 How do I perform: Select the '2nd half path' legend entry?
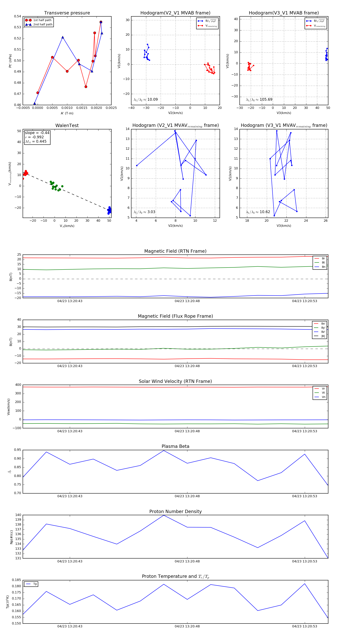click(39, 25)
